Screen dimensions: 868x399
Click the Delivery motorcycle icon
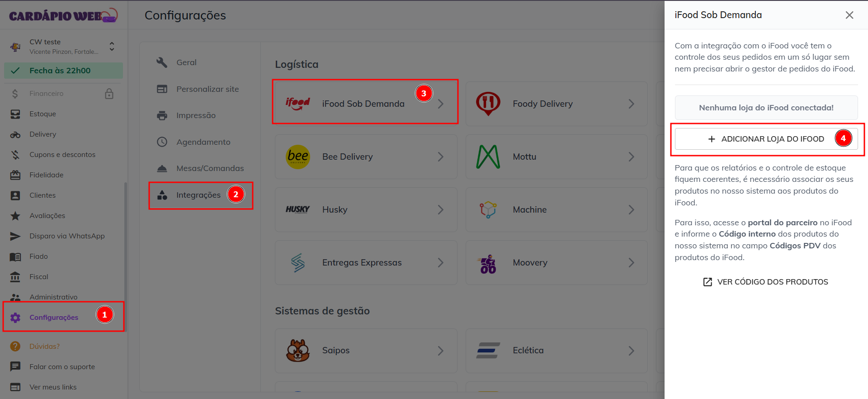click(x=15, y=134)
